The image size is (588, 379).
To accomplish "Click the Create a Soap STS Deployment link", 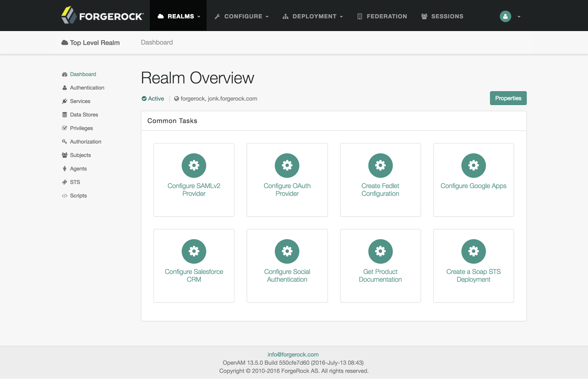I will [474, 276].
